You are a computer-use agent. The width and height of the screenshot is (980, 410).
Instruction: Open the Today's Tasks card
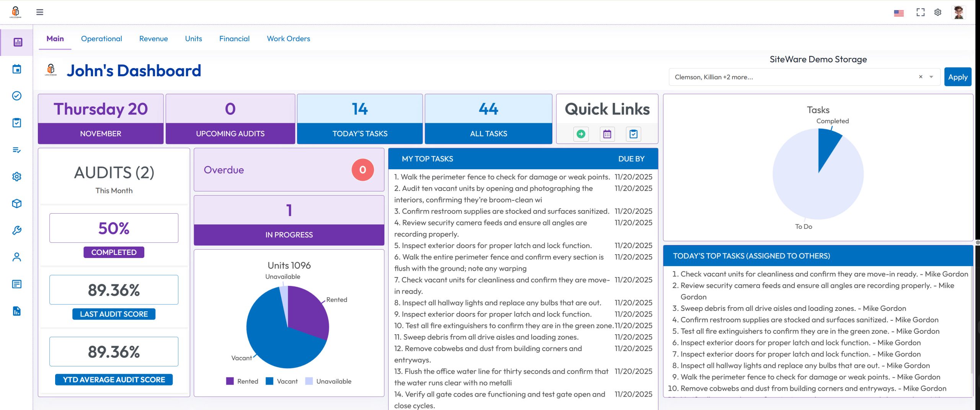point(360,119)
